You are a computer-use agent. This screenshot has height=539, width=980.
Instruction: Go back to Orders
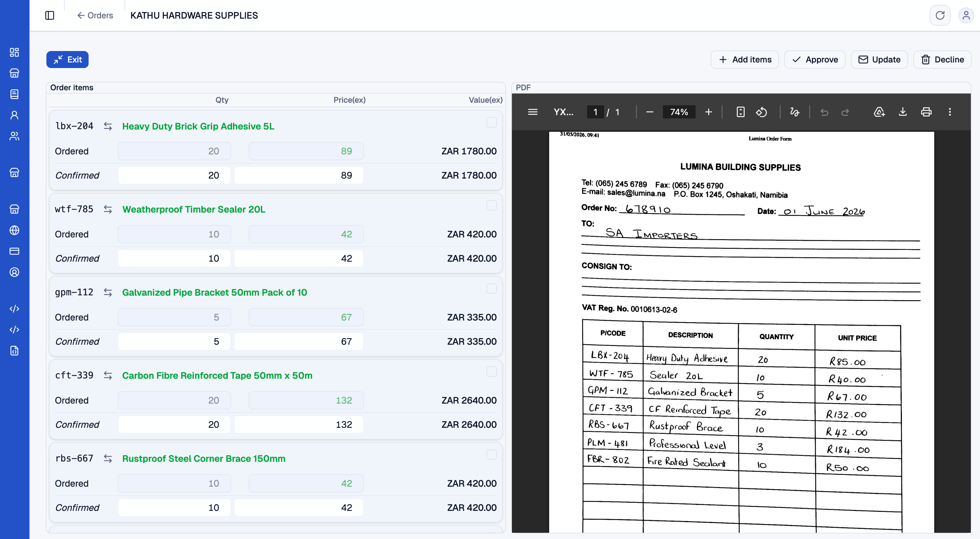(95, 15)
